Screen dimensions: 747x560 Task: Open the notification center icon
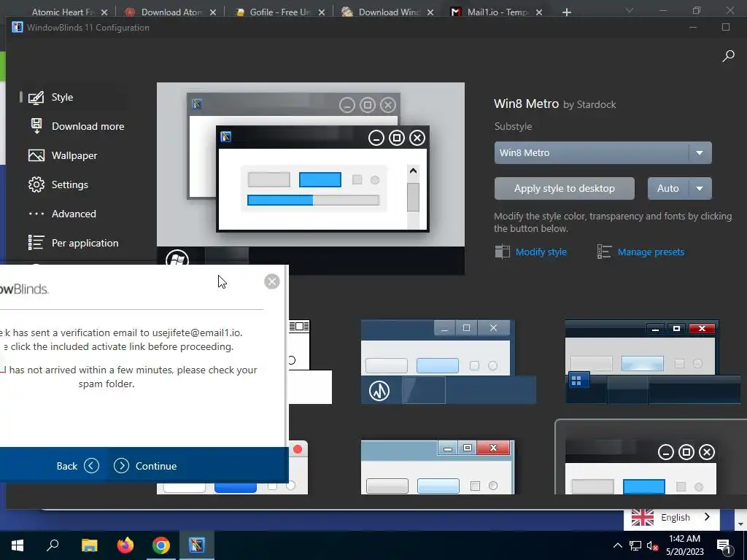pyautogui.click(x=724, y=546)
